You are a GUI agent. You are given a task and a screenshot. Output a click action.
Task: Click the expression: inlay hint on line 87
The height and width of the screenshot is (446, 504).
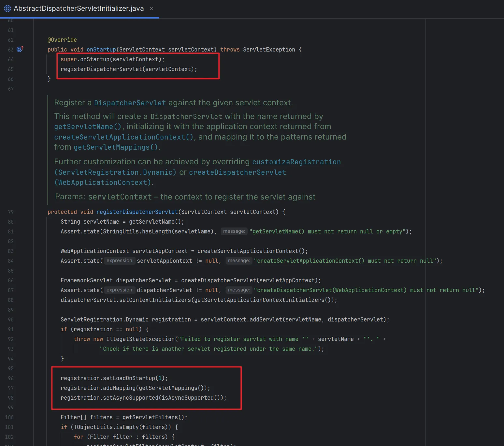(120, 290)
